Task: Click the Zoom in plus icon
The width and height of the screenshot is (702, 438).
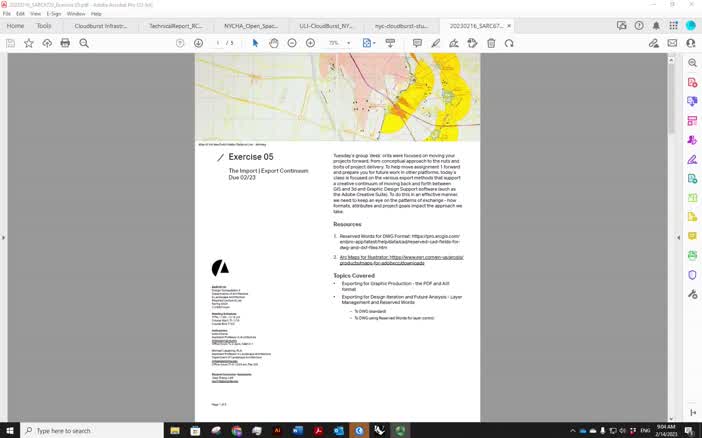Action: (310, 43)
